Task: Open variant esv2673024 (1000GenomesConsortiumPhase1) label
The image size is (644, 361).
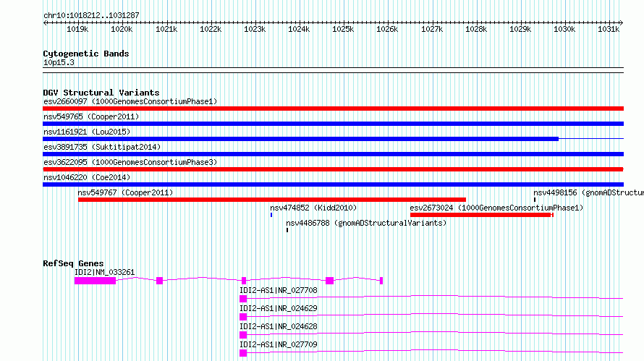Action: point(496,208)
